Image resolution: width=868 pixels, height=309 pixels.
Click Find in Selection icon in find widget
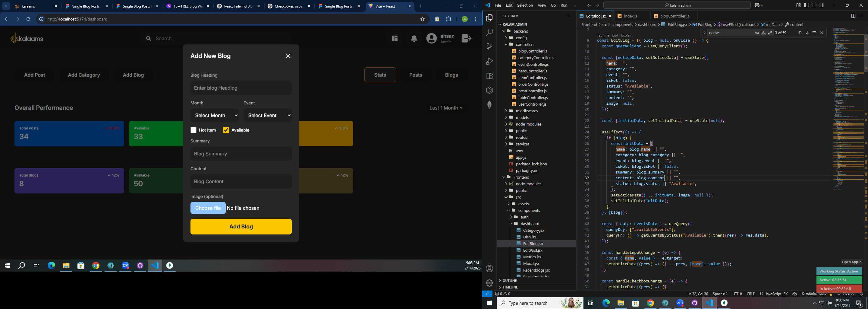(814, 33)
